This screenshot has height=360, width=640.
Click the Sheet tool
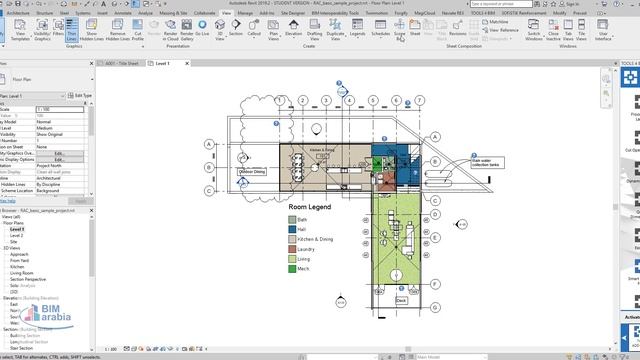click(x=415, y=28)
